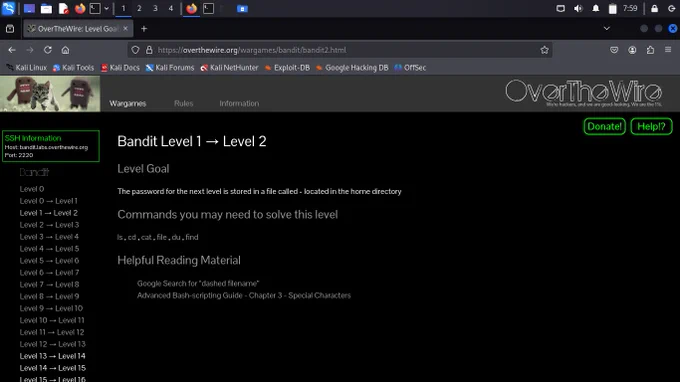Switch to workspace 2

[139, 9]
